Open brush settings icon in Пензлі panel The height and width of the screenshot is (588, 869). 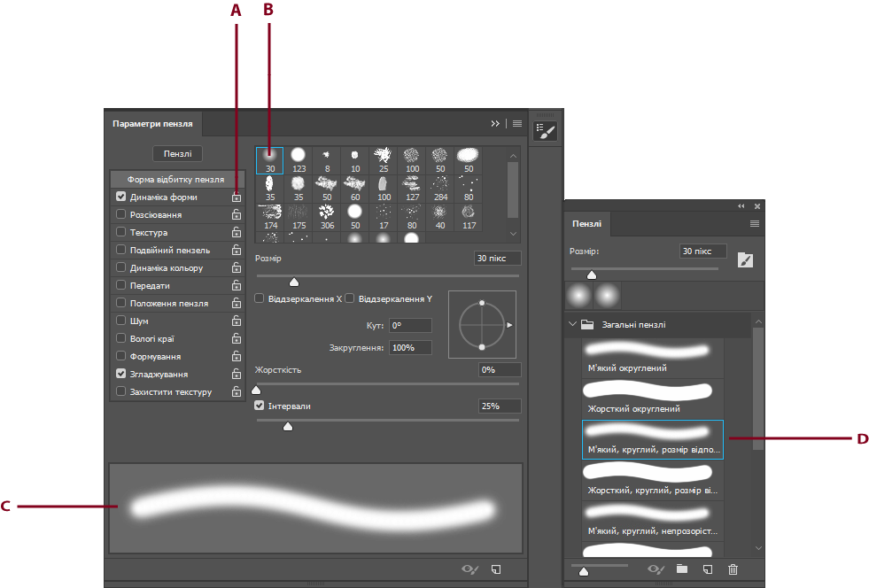(745, 260)
